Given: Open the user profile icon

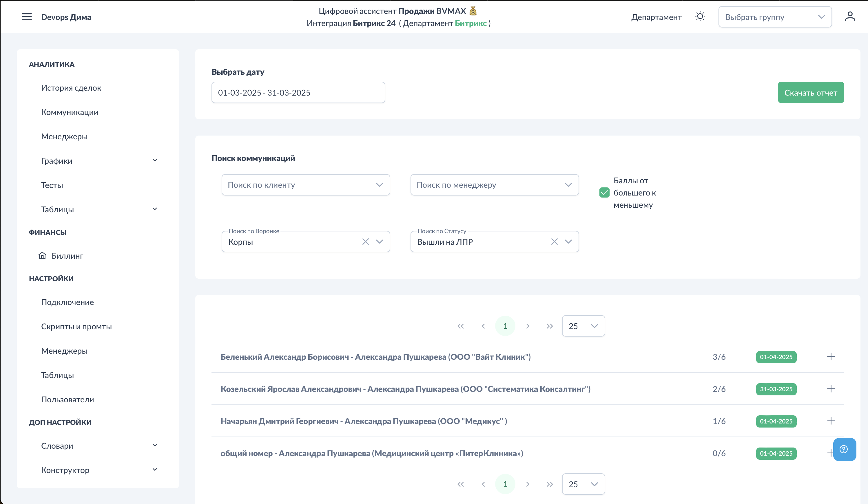Looking at the screenshot, I should tap(850, 17).
